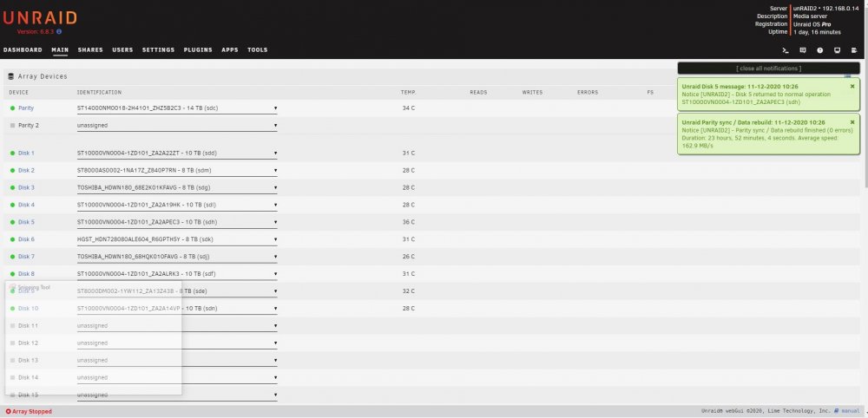Screen dimensions: 868x418
Task: Open the Disk 8 device dropdown
Action: tap(177, 274)
